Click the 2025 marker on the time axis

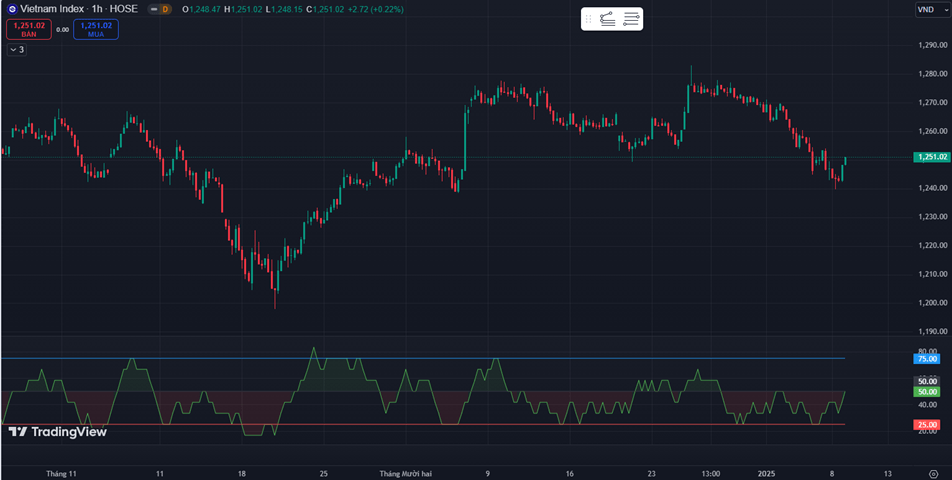point(767,472)
